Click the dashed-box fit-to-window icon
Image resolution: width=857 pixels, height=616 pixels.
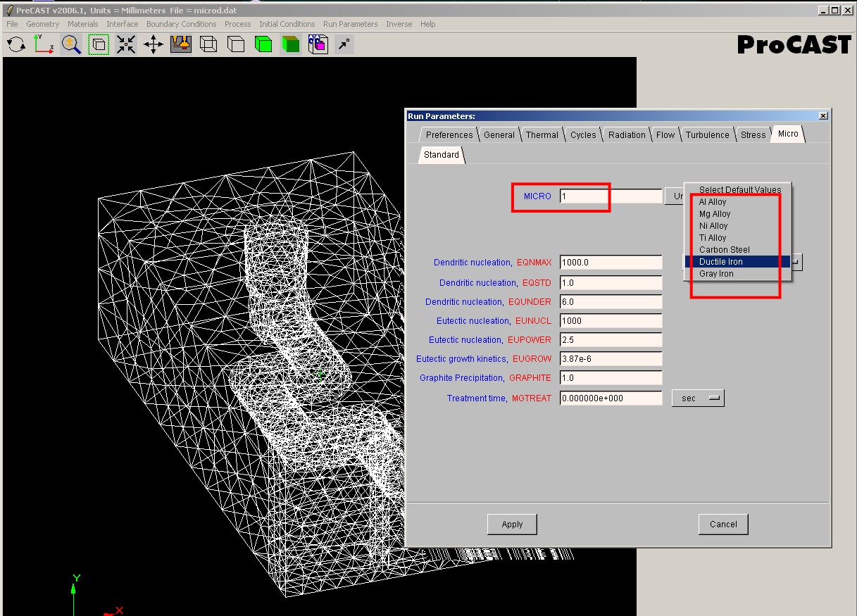pyautogui.click(x=99, y=45)
